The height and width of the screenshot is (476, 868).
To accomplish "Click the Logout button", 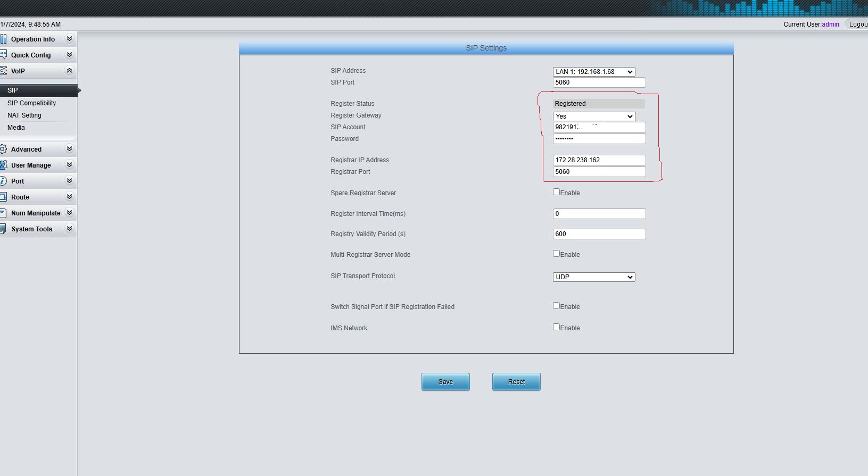I will click(857, 24).
